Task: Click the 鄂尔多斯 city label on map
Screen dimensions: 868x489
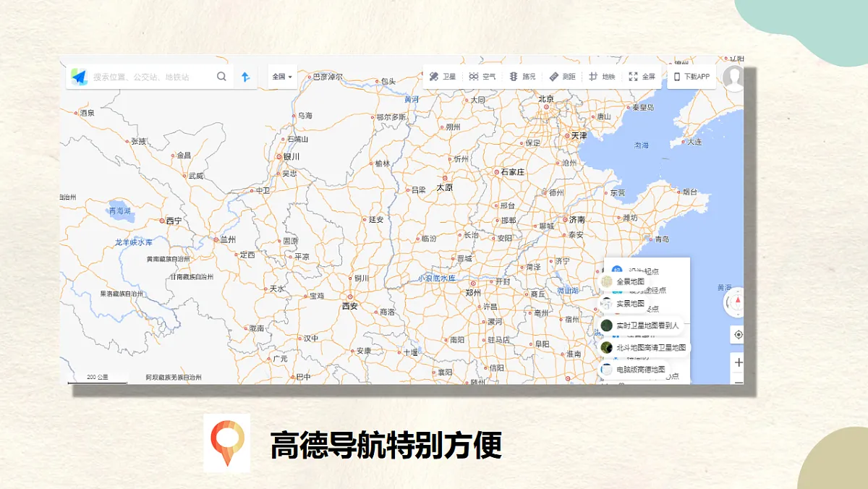Action: coord(391,116)
